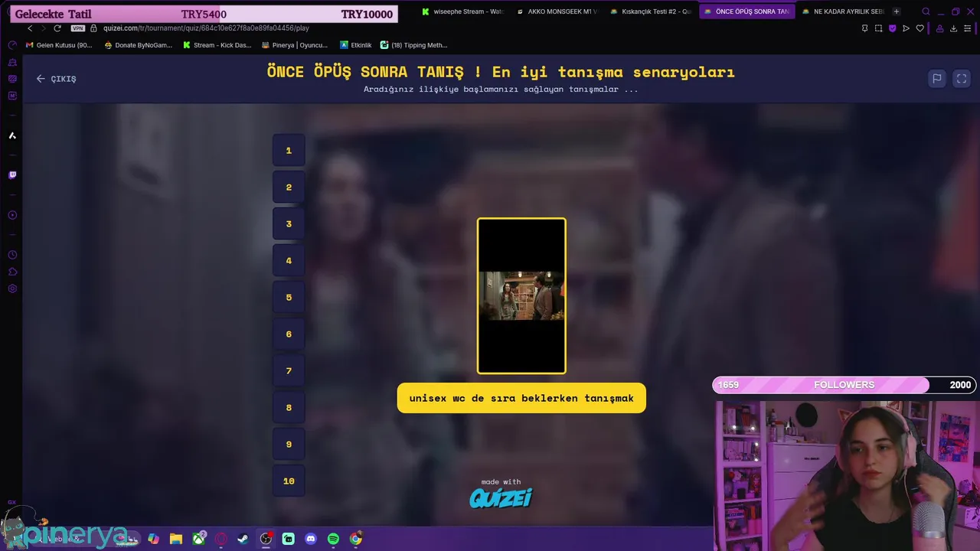
Task: Select rank slot number 6
Action: tap(289, 334)
